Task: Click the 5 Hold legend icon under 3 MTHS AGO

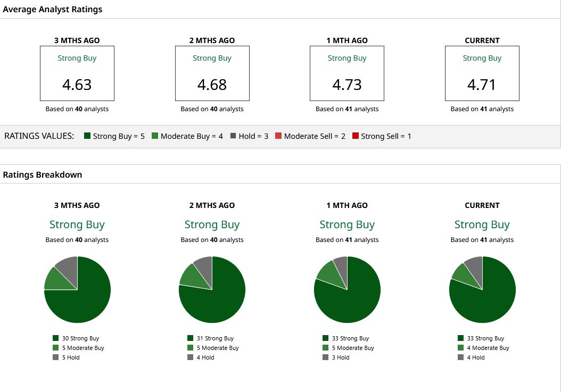Action: pos(55,357)
